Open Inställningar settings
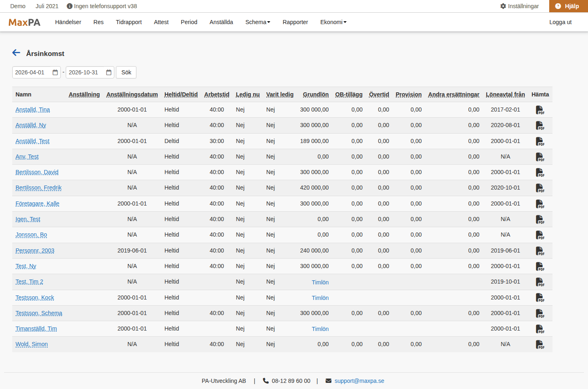The image size is (588, 389). click(x=519, y=6)
